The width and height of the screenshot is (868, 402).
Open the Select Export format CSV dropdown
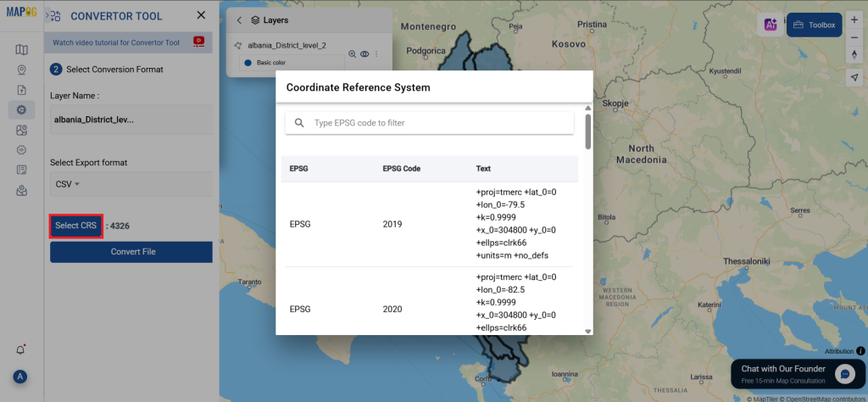click(x=131, y=184)
